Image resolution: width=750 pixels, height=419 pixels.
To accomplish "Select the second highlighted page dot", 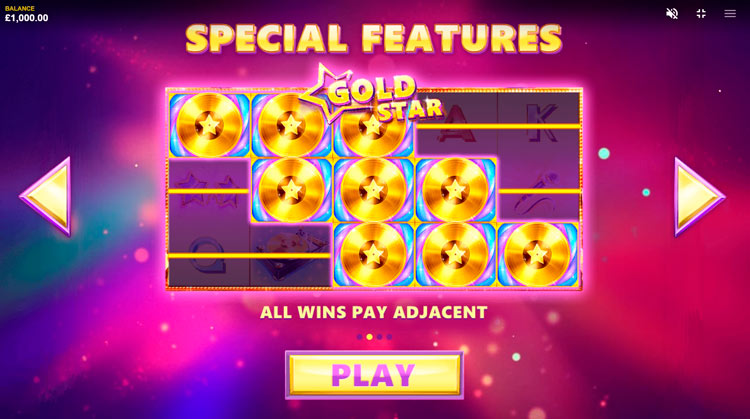I will [x=369, y=337].
